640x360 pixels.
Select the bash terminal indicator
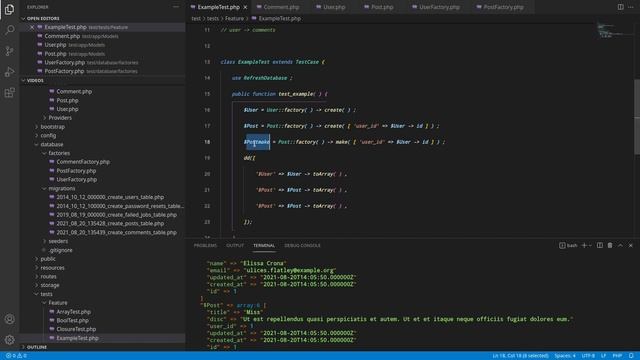568,245
